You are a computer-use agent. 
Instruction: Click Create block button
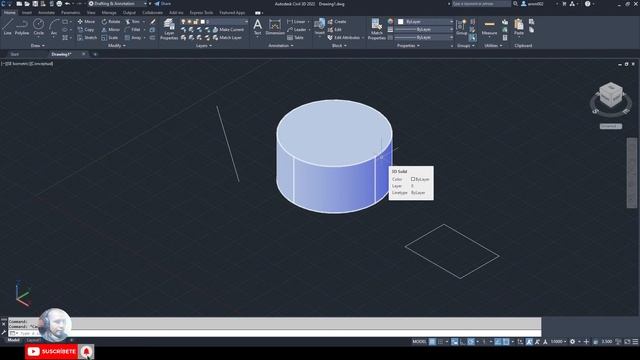tap(337, 22)
